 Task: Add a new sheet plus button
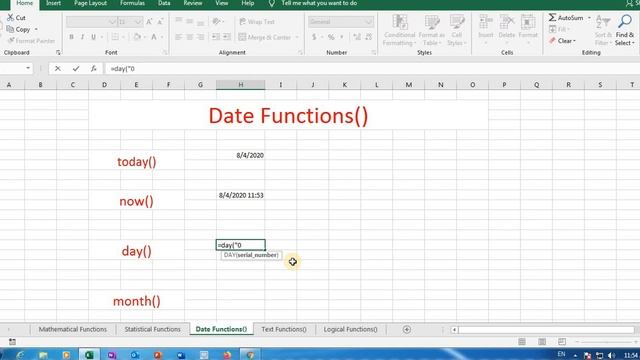coord(407,329)
